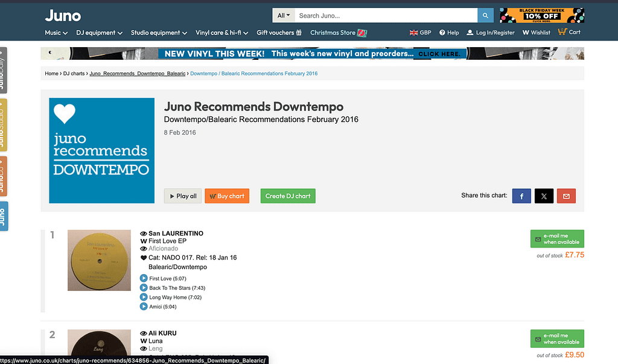Click in the Search Juno field
618x364 pixels.
pos(385,16)
